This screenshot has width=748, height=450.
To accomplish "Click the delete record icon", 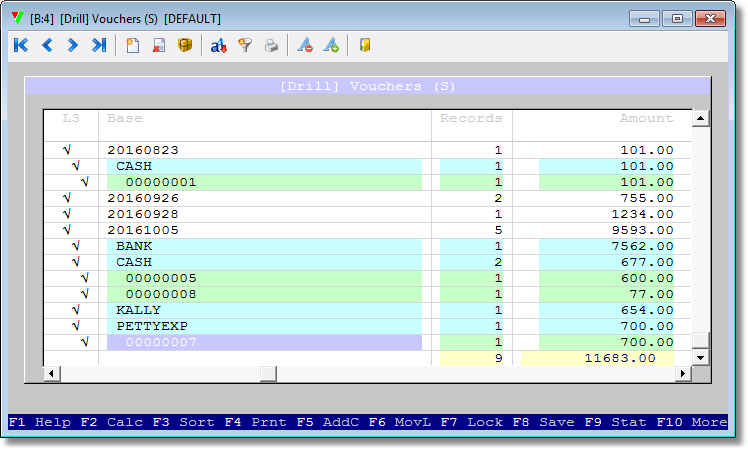I will click(159, 45).
